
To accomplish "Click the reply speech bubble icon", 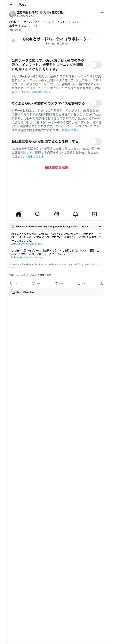I will coord(12,283).
